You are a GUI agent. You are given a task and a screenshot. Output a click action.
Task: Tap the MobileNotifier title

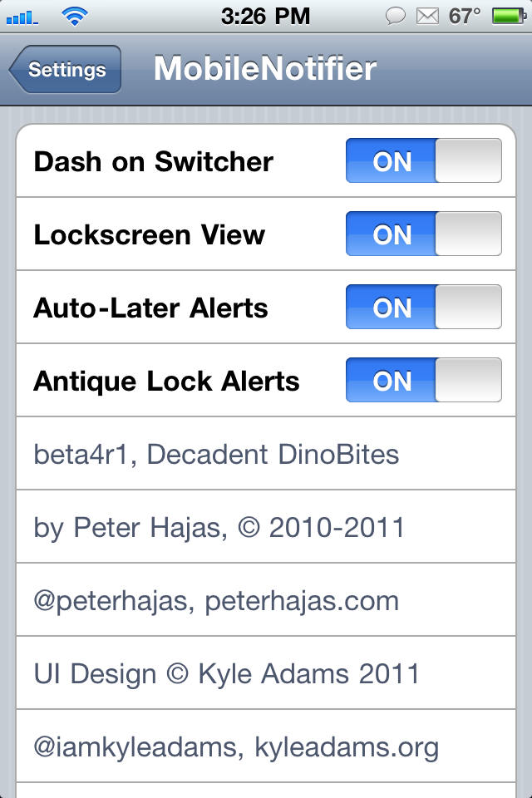[x=265, y=69]
